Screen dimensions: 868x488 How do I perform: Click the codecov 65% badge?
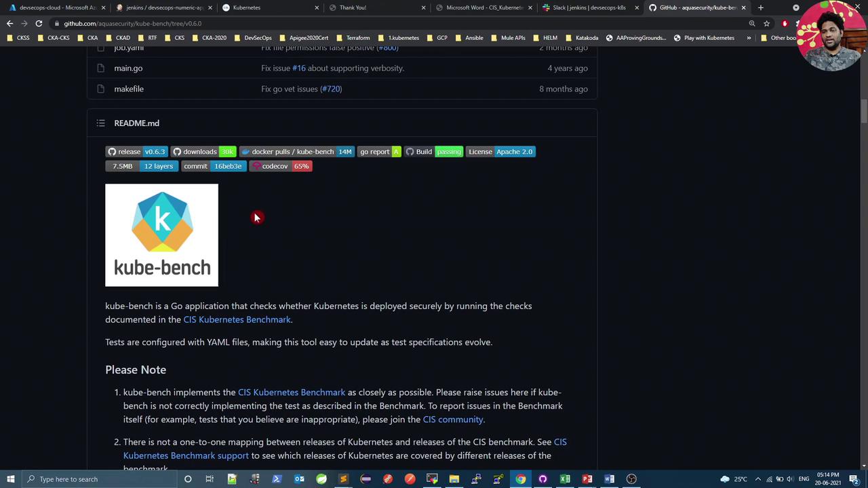[281, 166]
